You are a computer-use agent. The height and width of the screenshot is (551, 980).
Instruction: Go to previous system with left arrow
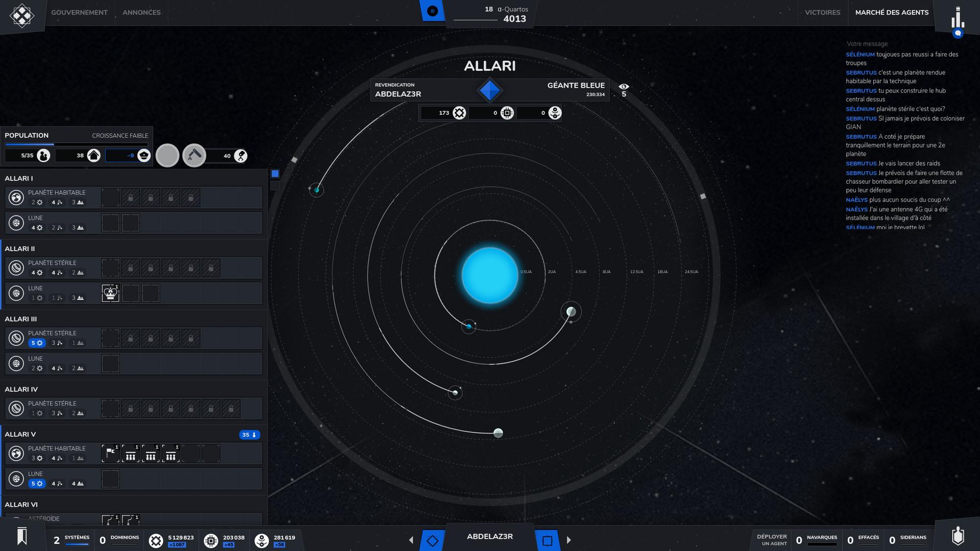pos(411,540)
